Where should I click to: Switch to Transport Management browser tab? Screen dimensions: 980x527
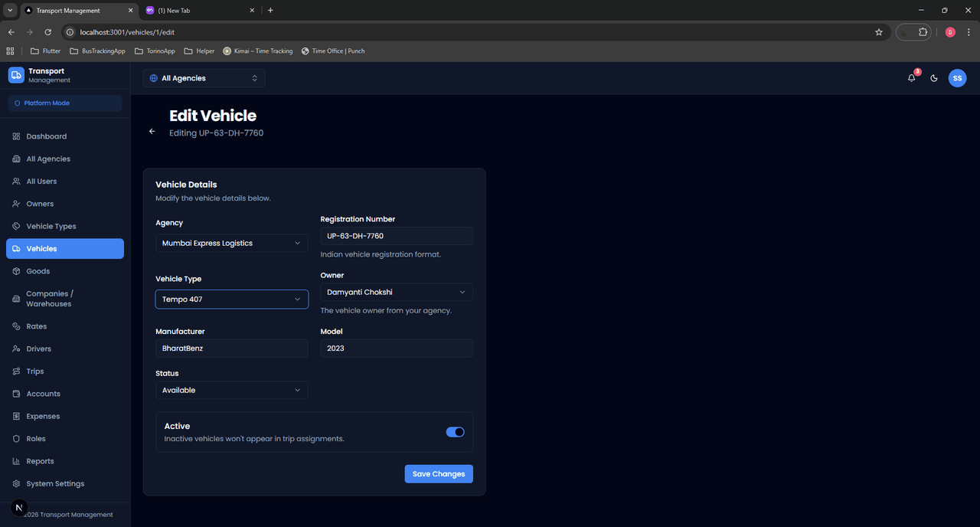coord(78,11)
